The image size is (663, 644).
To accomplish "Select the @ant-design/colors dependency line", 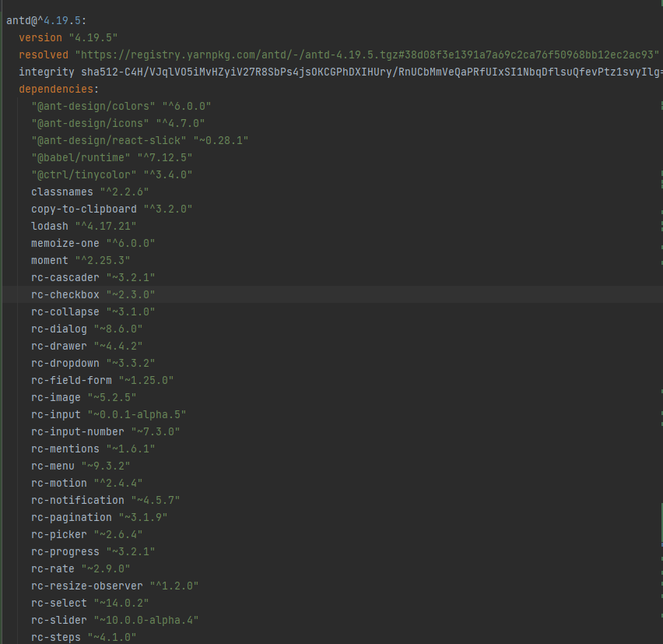I will 121,106.
